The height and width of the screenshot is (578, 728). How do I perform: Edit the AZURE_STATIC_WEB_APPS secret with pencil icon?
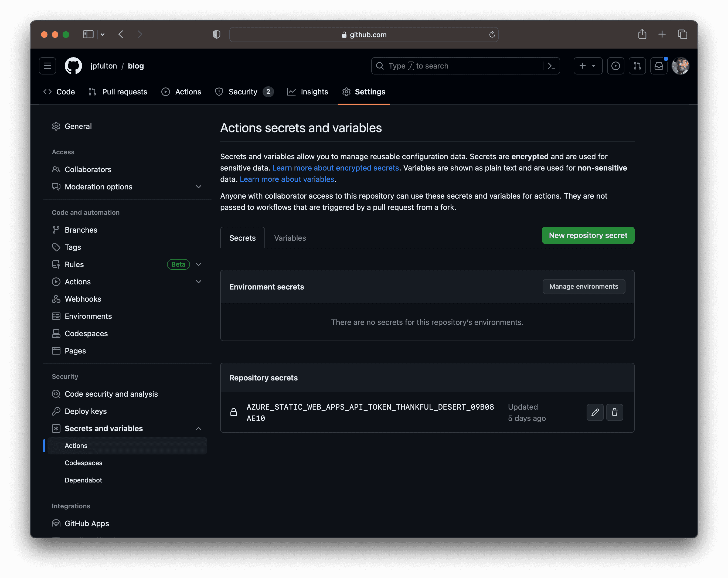click(x=595, y=412)
